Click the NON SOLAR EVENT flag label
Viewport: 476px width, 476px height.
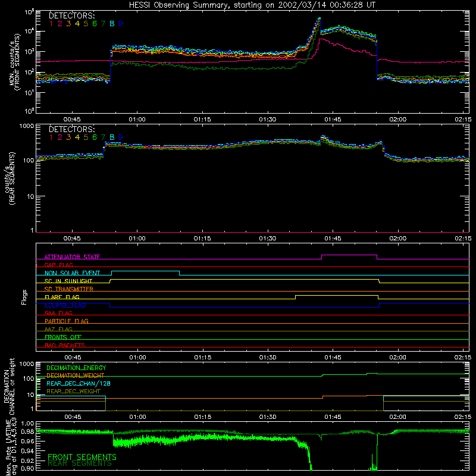[x=72, y=273]
